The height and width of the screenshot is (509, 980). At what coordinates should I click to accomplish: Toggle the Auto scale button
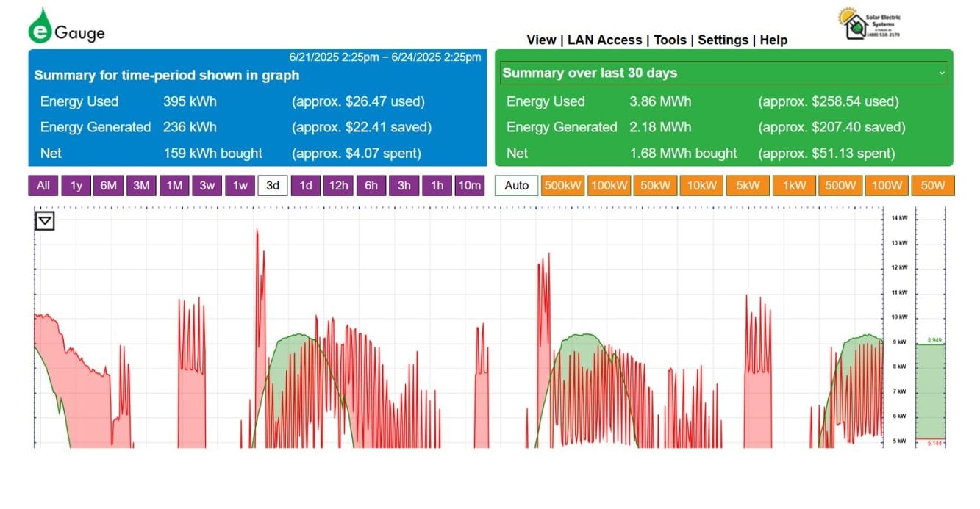pos(517,186)
